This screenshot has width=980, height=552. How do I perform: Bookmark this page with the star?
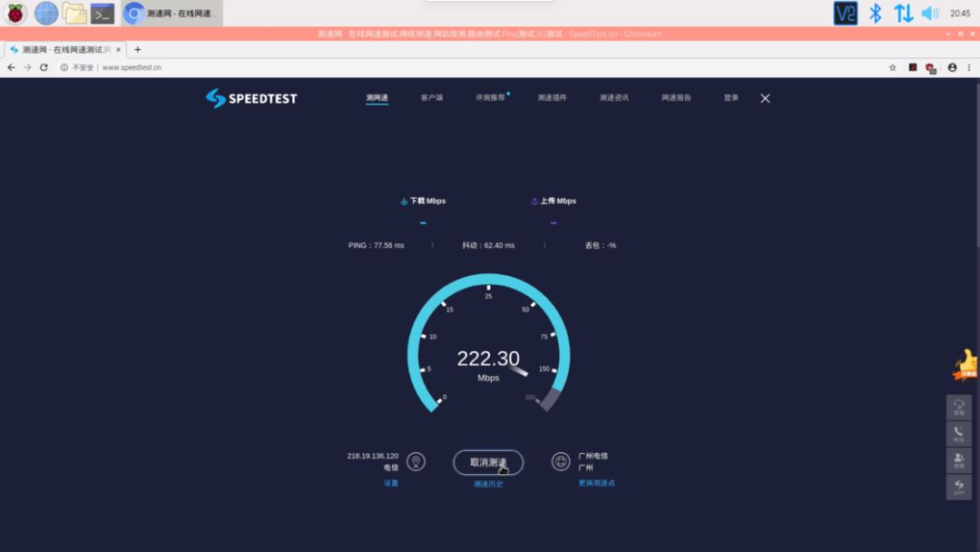coord(893,67)
